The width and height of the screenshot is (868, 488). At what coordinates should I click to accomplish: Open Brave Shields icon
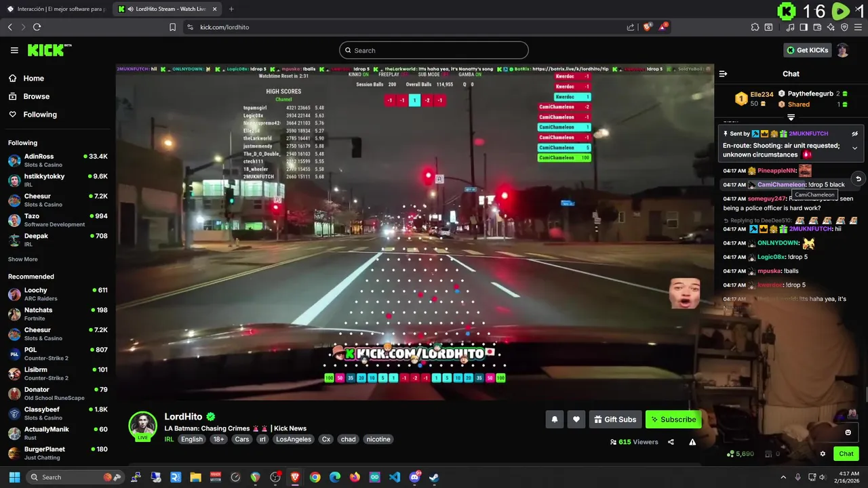tap(647, 27)
